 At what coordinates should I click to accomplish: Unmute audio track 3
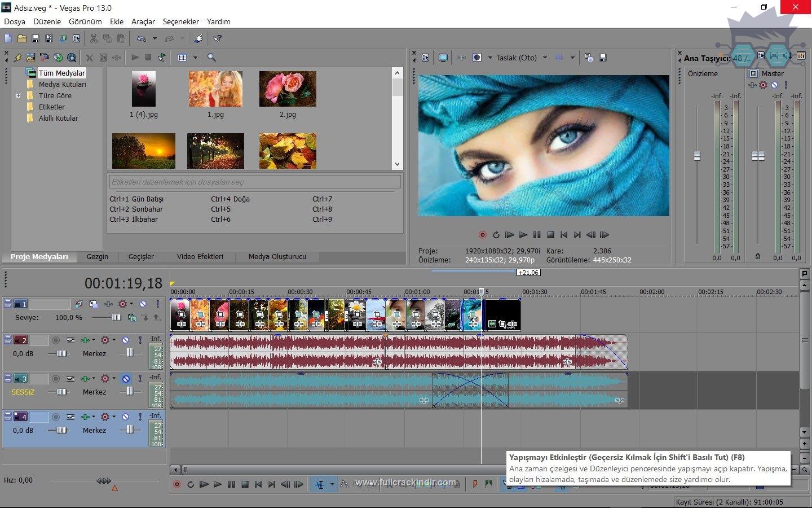126,378
